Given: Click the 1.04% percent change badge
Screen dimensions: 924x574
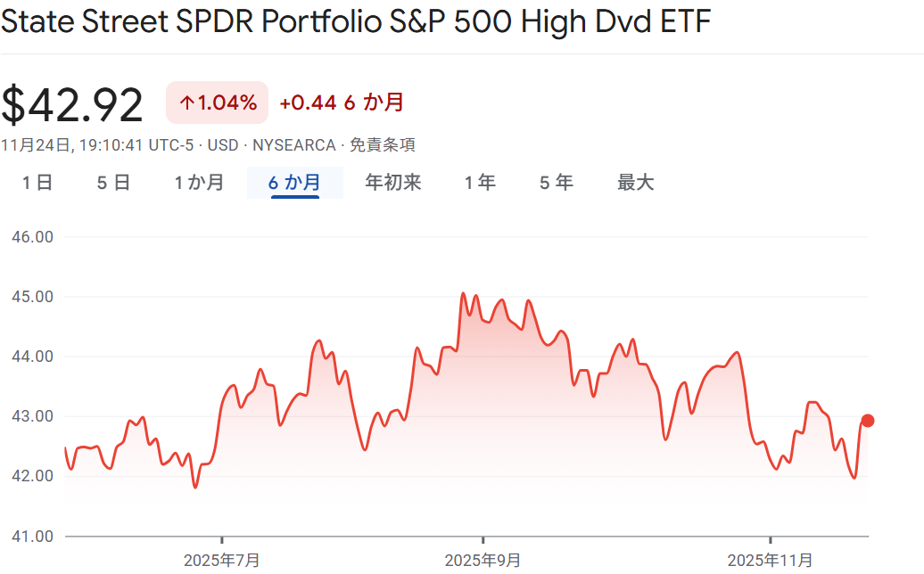Looking at the screenshot, I should [226, 103].
